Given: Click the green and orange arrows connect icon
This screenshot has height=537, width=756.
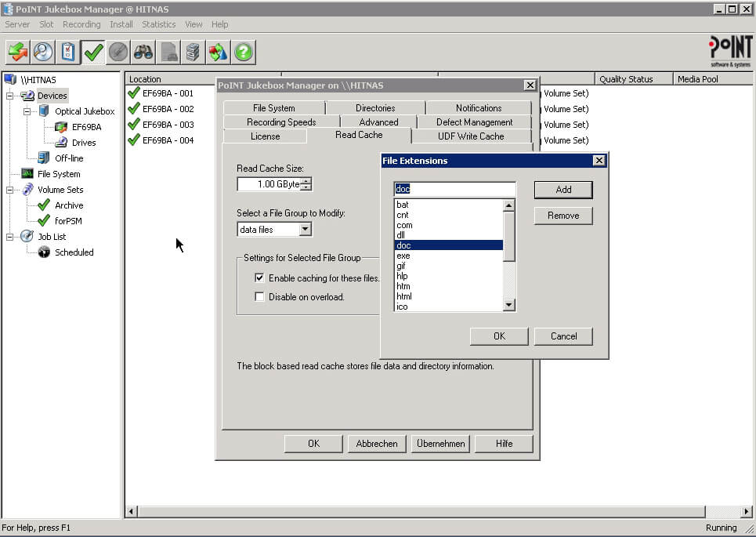Looking at the screenshot, I should coord(18,52).
